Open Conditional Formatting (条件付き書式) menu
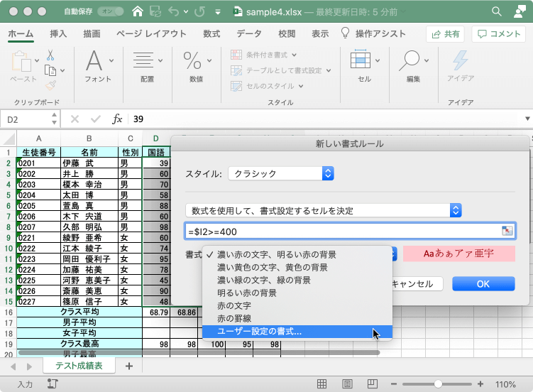Image resolution: width=533 pixels, height=392 pixels. 263,55
